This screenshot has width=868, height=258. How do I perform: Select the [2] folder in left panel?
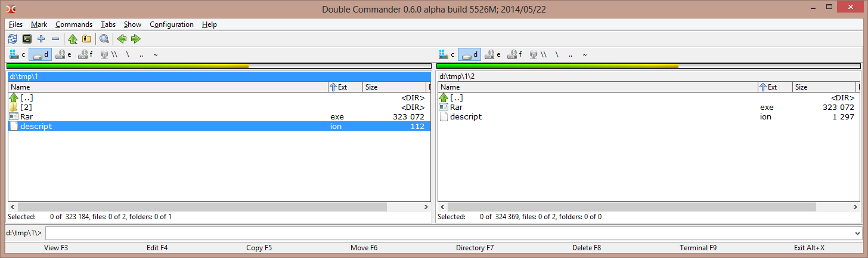coord(219,107)
